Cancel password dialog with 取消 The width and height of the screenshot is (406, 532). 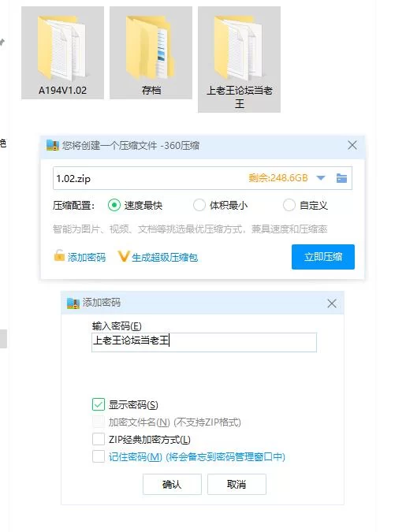click(237, 484)
